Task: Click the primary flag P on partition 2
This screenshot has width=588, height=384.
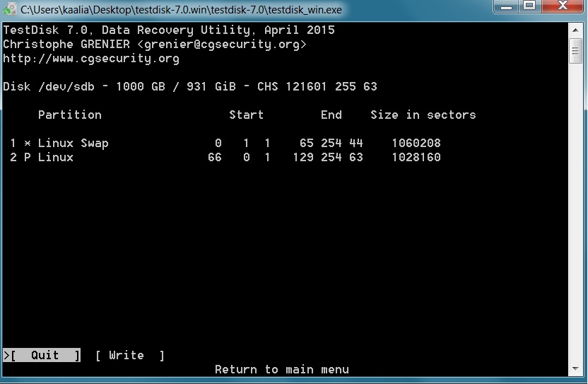Action: click(x=27, y=157)
